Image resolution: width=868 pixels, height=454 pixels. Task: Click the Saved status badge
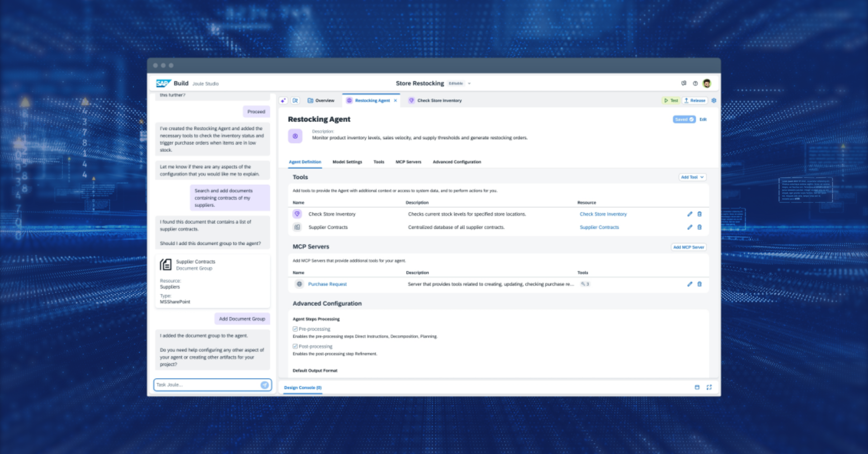tap(684, 119)
